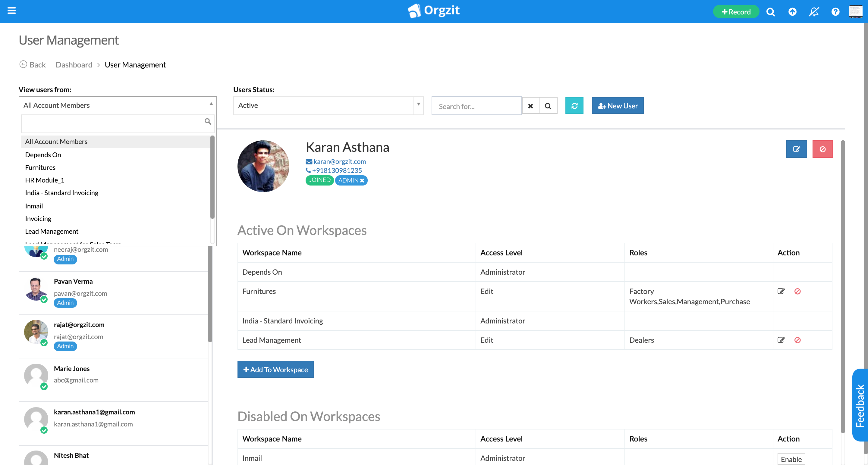Open the Feedback side tab
The image size is (868, 465).
tap(860, 405)
